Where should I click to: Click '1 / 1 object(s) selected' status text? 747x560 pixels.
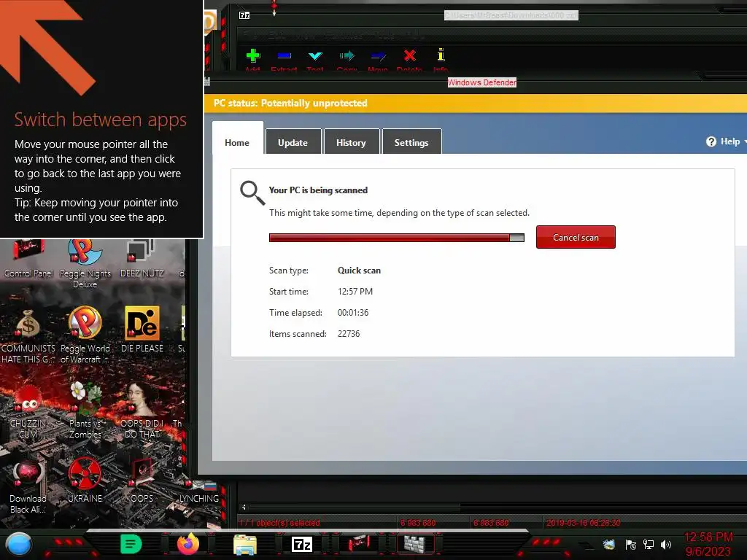point(279,523)
